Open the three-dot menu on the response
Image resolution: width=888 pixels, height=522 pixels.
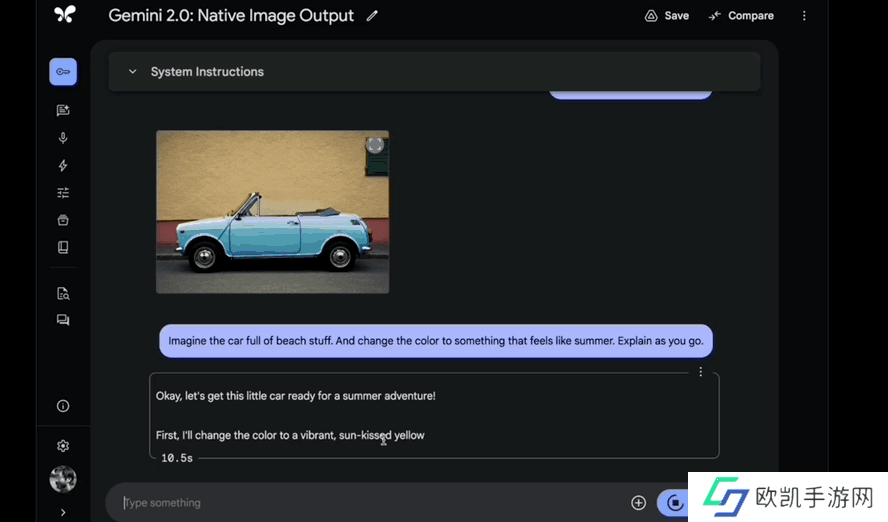point(700,372)
